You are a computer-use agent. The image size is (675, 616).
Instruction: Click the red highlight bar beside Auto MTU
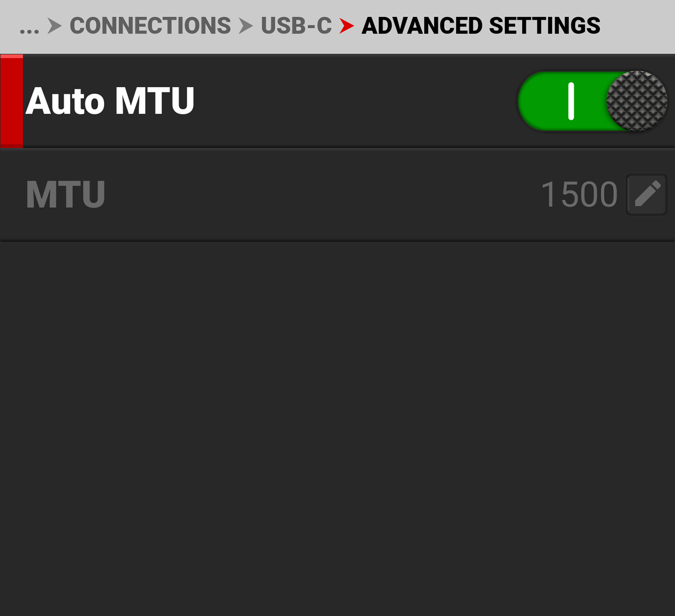[x=12, y=101]
